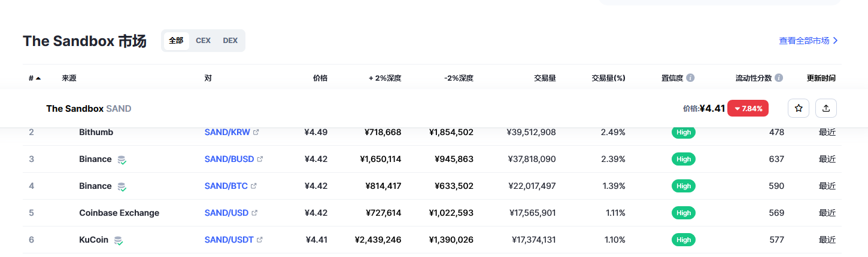Click High confidence badge in KuCoin row
Viewport: 868px width, 257px height.
pos(684,240)
